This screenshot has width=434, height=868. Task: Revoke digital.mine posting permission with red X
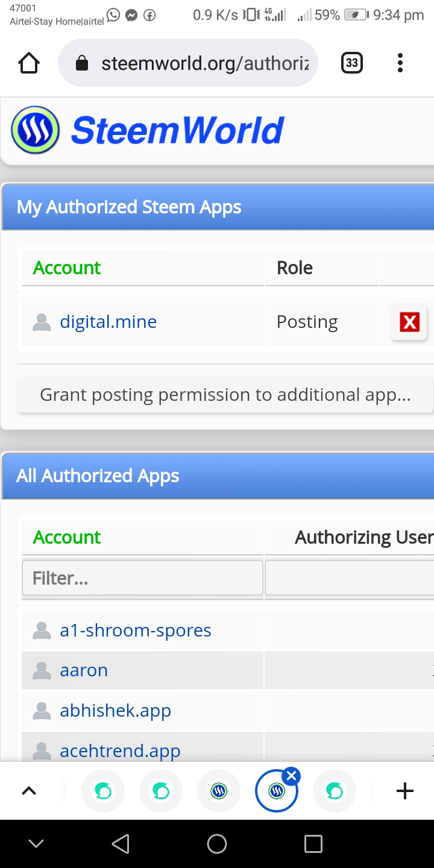pos(409,322)
